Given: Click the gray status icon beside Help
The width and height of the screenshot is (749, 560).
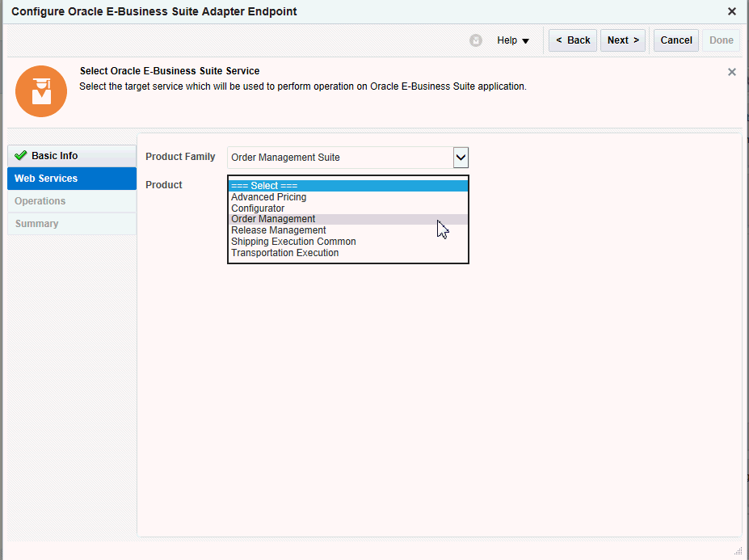Looking at the screenshot, I should point(475,40).
